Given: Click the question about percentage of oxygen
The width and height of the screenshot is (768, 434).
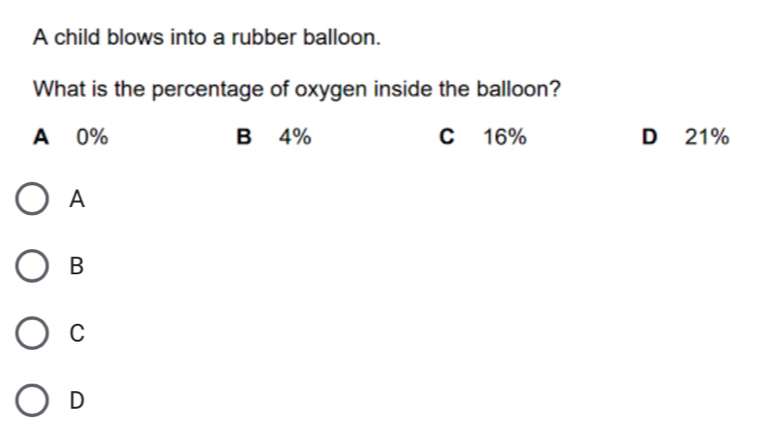Looking at the screenshot, I should pos(296,89).
